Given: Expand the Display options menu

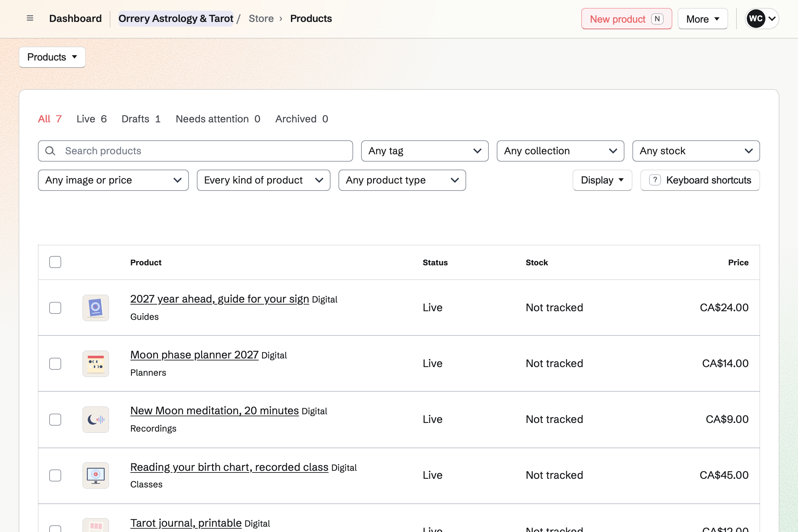Looking at the screenshot, I should (x=602, y=180).
